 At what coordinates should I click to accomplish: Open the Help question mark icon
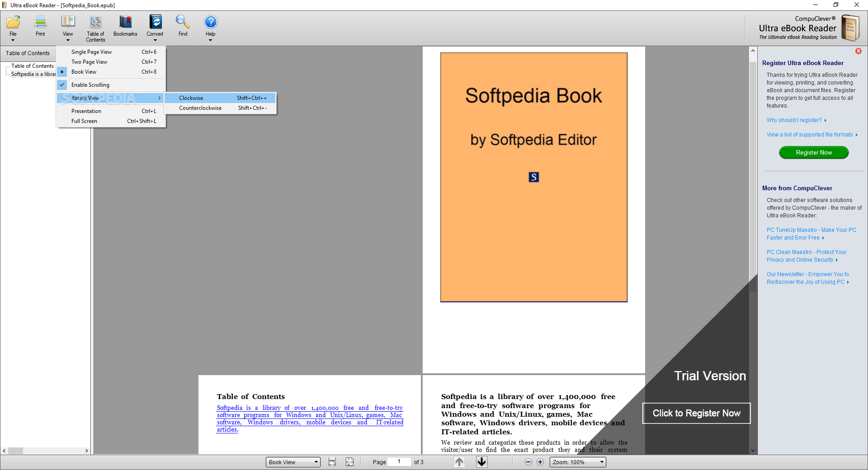pos(210,22)
